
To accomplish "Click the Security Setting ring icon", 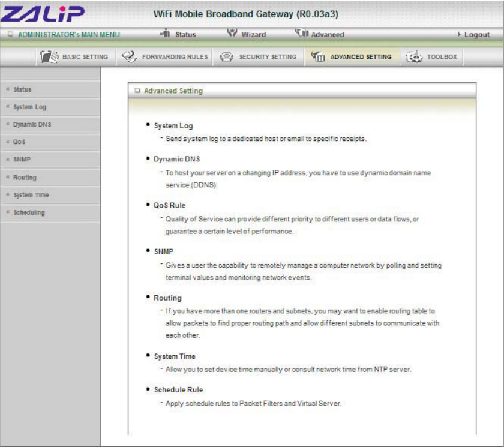I will [226, 57].
